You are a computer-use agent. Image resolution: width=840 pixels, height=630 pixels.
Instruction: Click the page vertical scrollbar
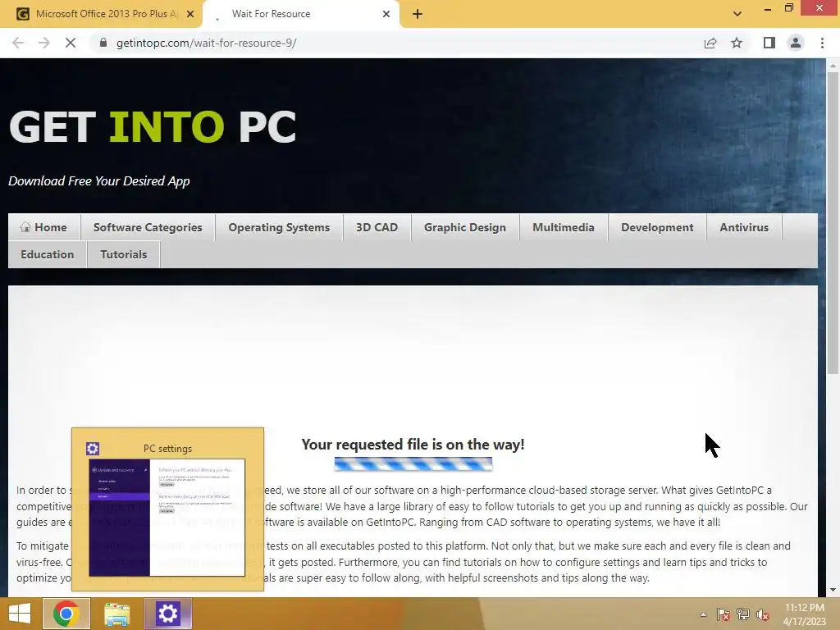coord(833,223)
